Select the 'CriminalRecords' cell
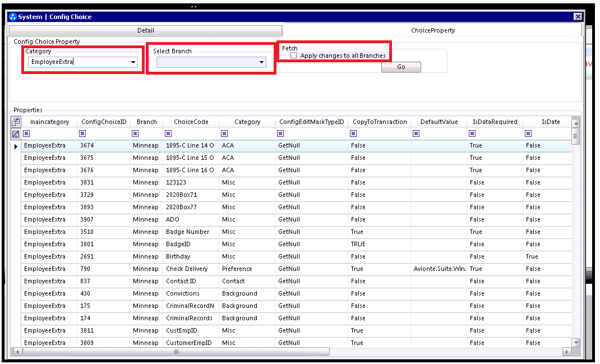600x364 pixels. 191,318
